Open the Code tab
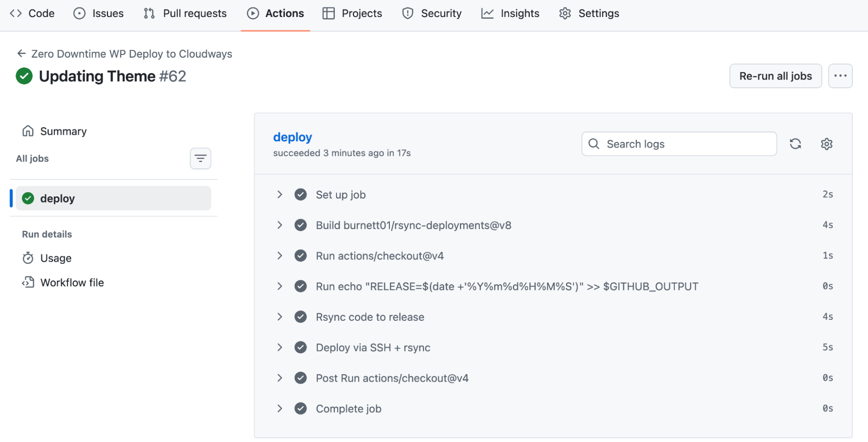The width and height of the screenshot is (868, 442). point(32,13)
